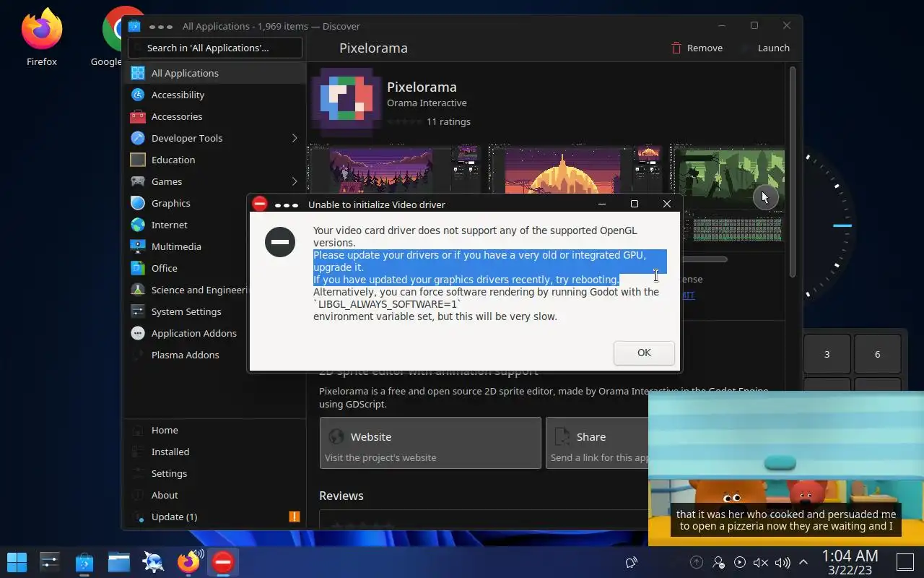Advance screenshots with the next arrow
This screenshot has width=924, height=578.
tap(765, 197)
